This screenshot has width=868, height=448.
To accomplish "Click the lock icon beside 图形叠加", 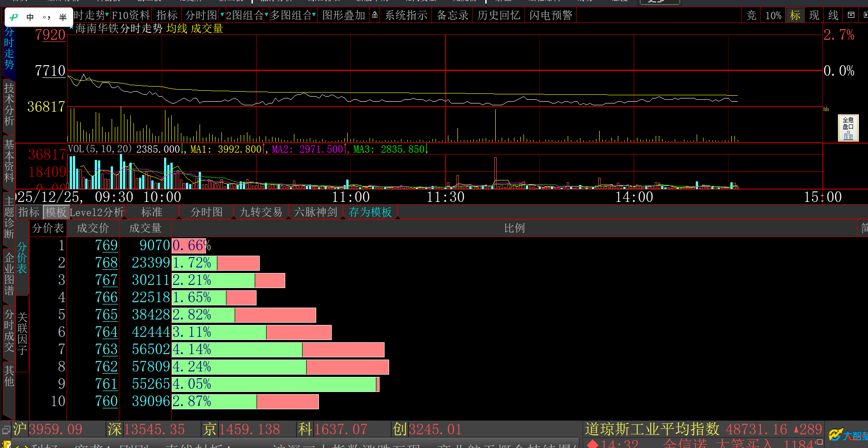I will (x=375, y=15).
